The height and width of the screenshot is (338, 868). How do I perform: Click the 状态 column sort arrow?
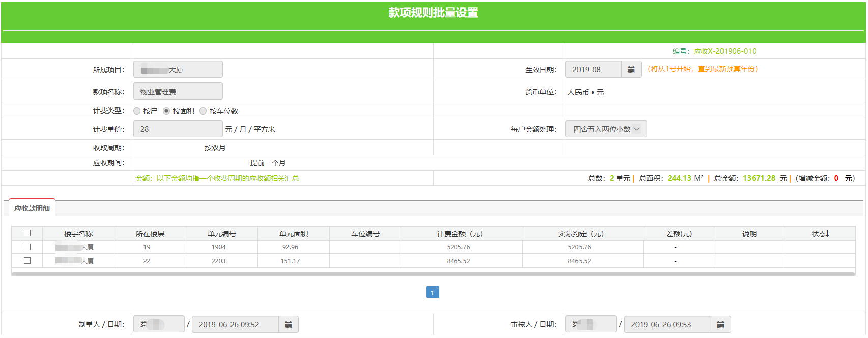pos(827,234)
